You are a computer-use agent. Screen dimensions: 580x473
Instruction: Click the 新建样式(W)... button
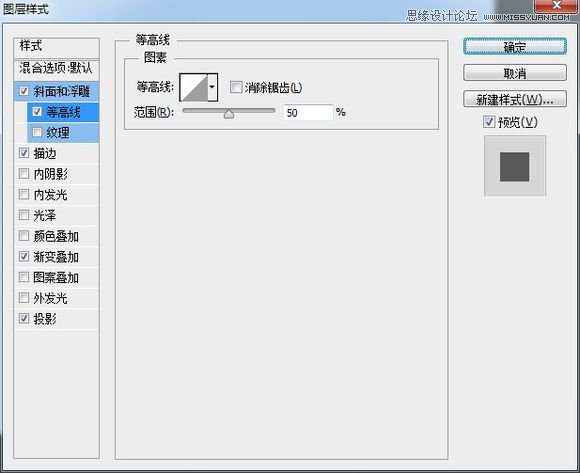pos(515,99)
